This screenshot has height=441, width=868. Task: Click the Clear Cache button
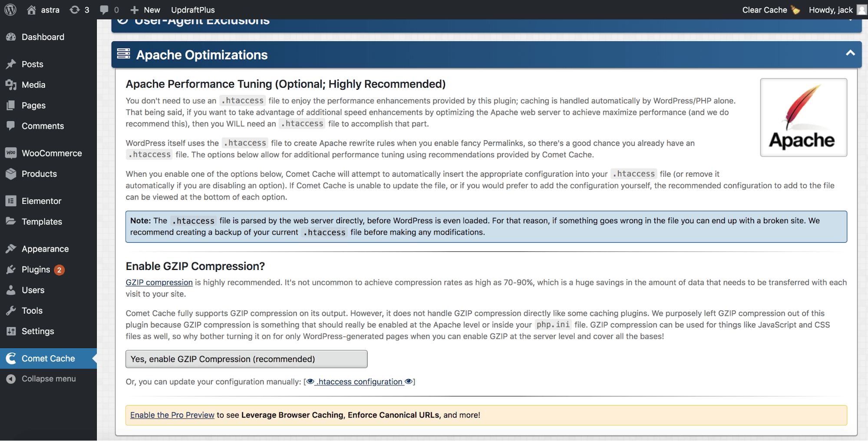(771, 10)
